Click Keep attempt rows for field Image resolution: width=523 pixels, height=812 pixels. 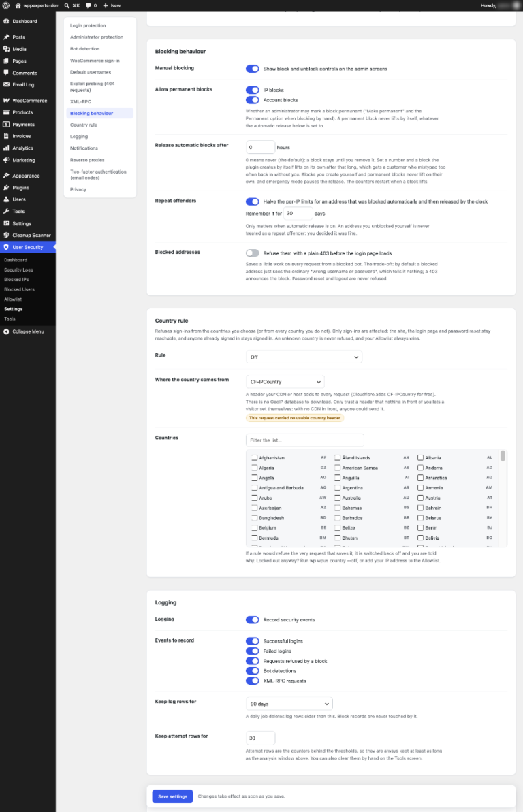point(260,738)
